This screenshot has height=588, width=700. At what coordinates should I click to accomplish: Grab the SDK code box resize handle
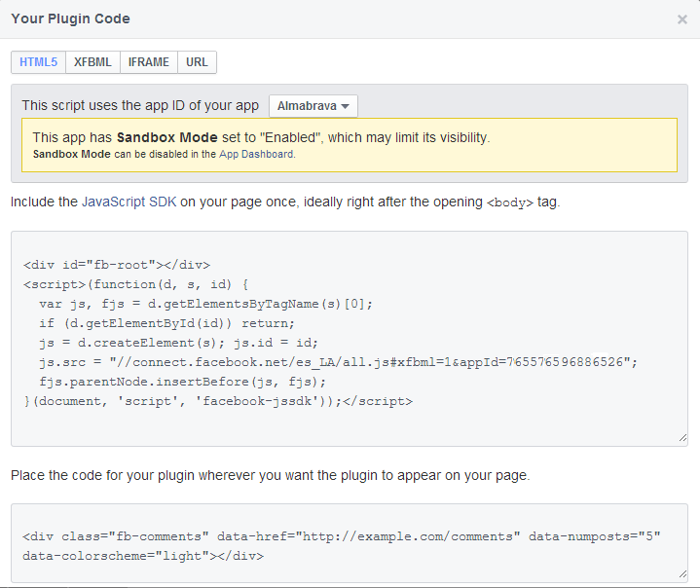[x=682, y=438]
